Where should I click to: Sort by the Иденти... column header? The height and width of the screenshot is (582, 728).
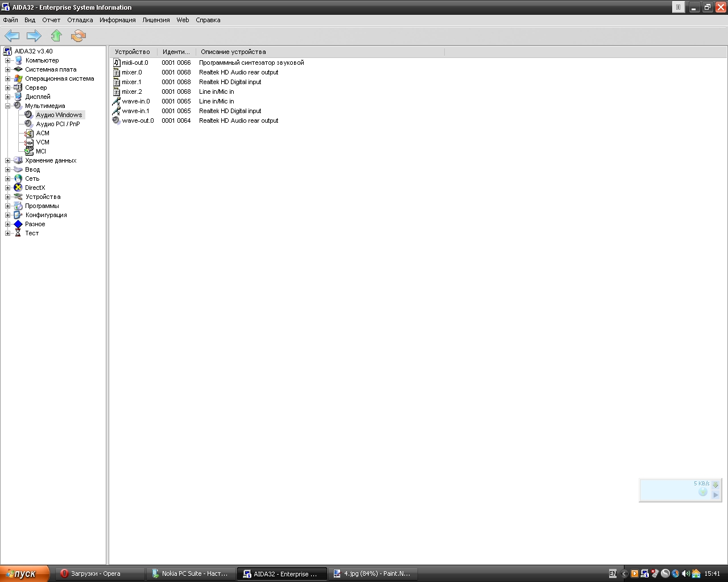(x=176, y=52)
